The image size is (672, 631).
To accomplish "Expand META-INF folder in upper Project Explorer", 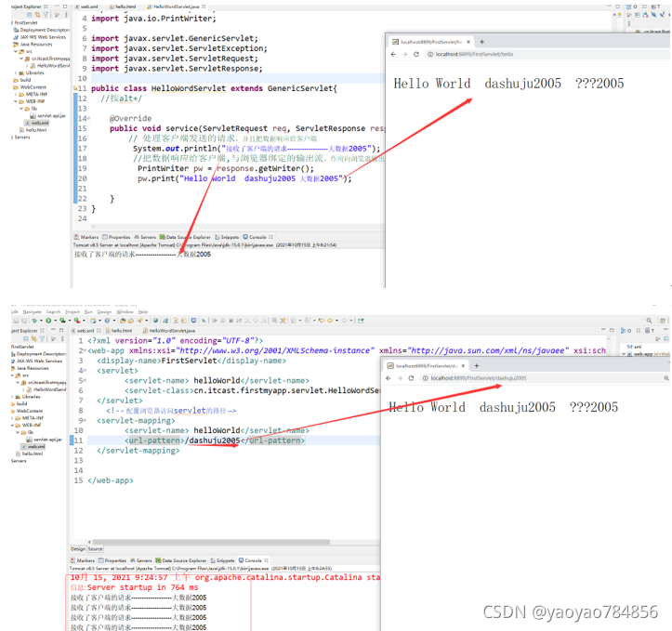I will [x=16, y=94].
